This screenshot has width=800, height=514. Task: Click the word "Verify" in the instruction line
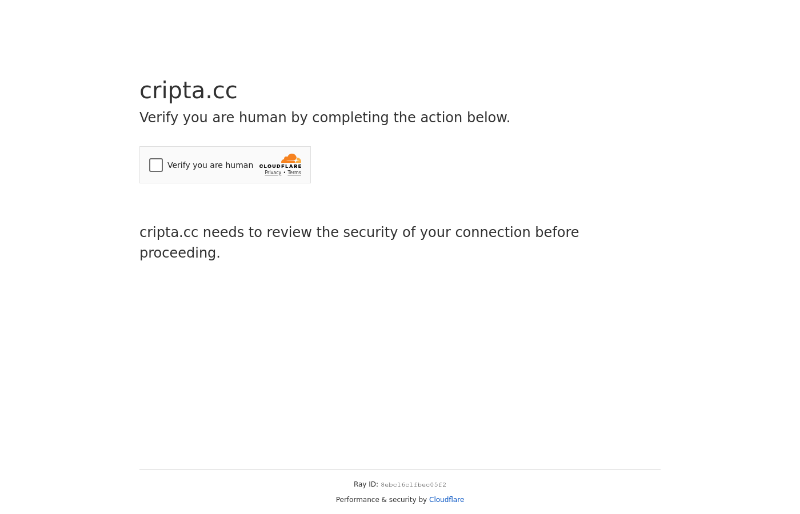click(161, 118)
